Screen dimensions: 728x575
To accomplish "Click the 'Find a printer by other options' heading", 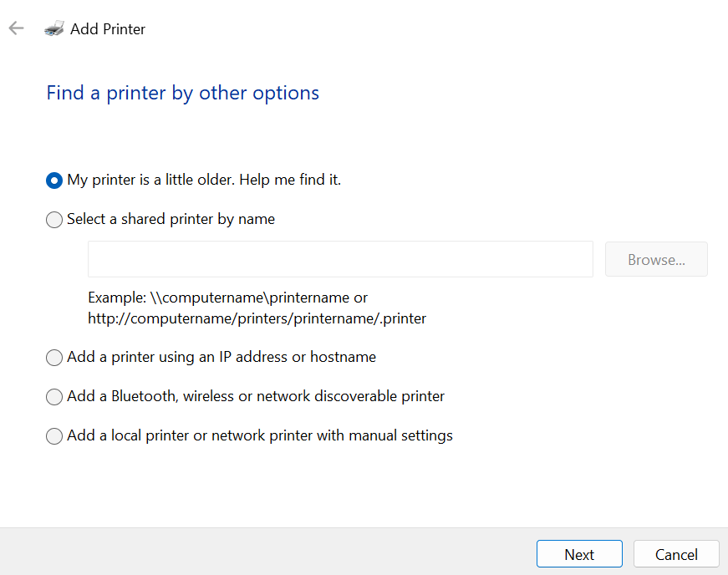I will (182, 93).
